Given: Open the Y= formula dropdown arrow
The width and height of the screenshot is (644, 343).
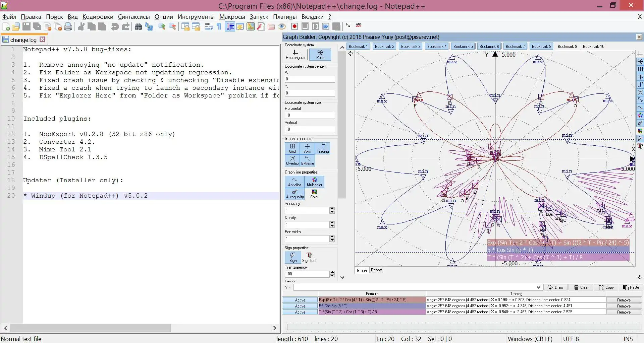Looking at the screenshot, I should click(x=538, y=287).
